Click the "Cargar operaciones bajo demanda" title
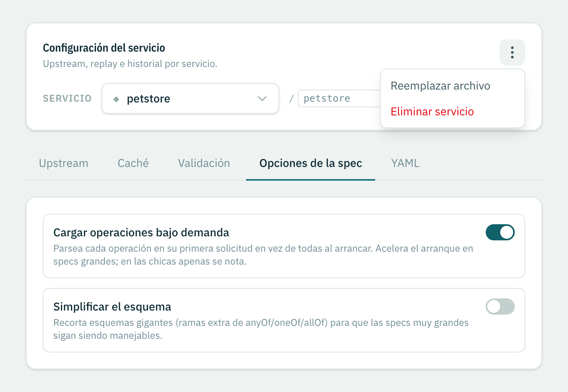The width and height of the screenshot is (568, 392). coord(141,233)
